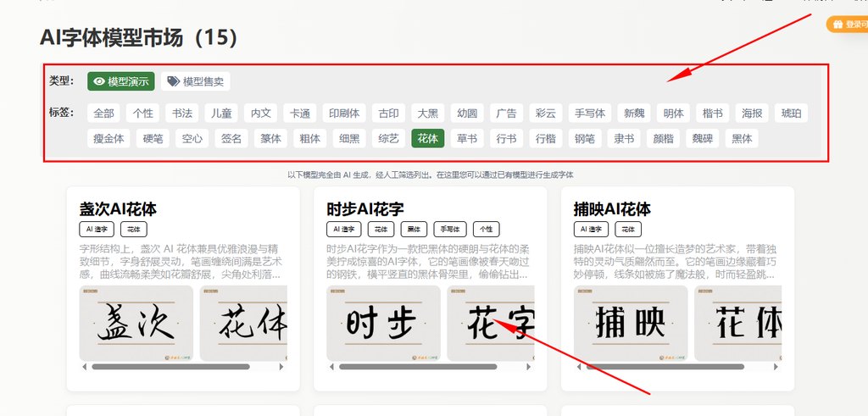Open the 盏次AI花体 model title

pyautogui.click(x=118, y=208)
